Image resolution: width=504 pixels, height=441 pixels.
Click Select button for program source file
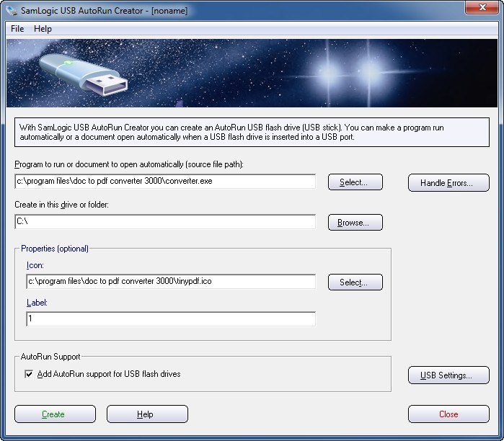[x=355, y=182]
